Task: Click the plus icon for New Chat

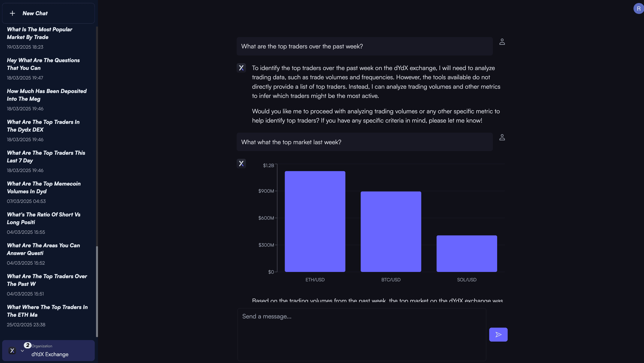Action: point(12,13)
